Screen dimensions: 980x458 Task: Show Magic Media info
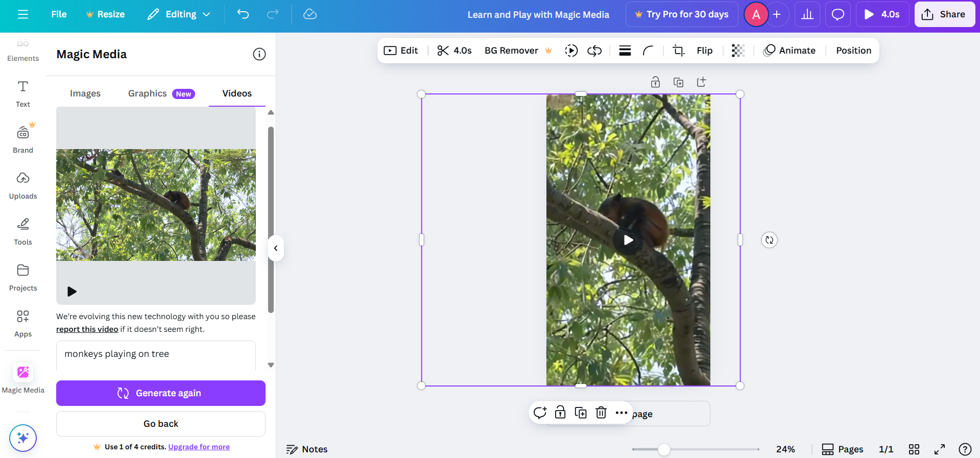click(x=259, y=54)
